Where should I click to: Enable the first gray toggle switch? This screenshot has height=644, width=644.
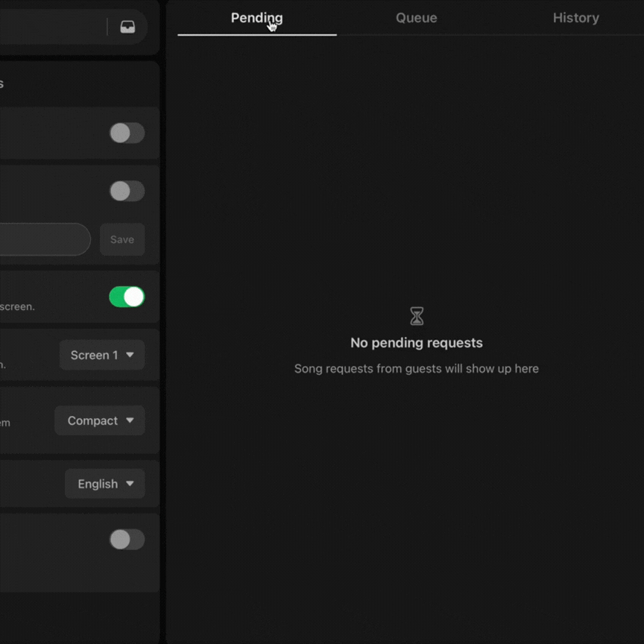click(127, 133)
